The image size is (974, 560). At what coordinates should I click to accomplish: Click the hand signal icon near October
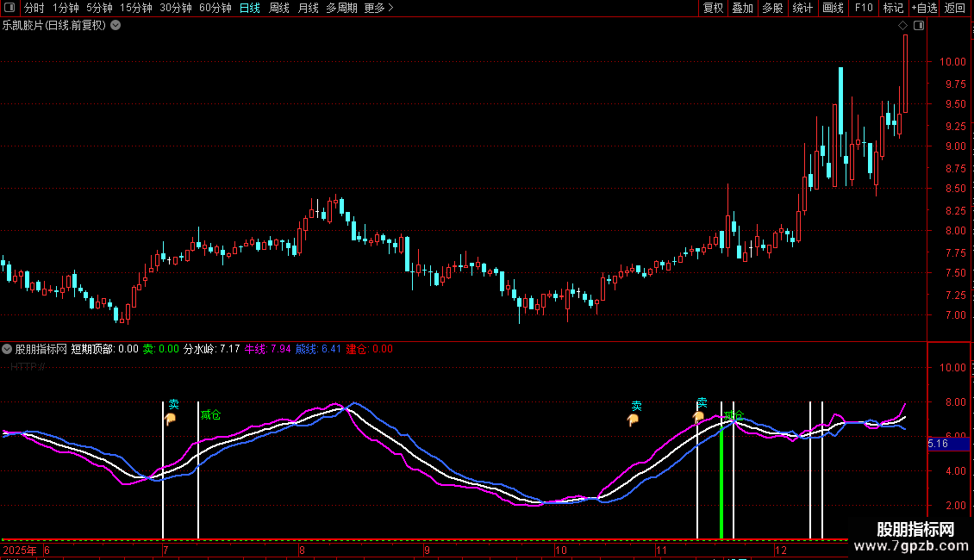(x=633, y=420)
